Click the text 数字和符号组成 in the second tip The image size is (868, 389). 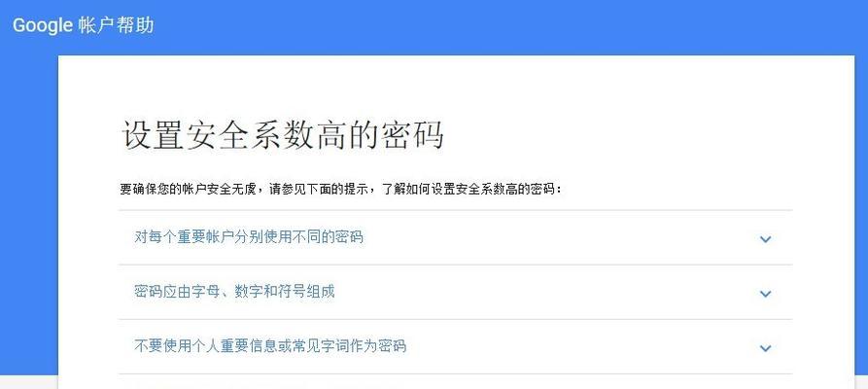pyautogui.click(x=285, y=292)
